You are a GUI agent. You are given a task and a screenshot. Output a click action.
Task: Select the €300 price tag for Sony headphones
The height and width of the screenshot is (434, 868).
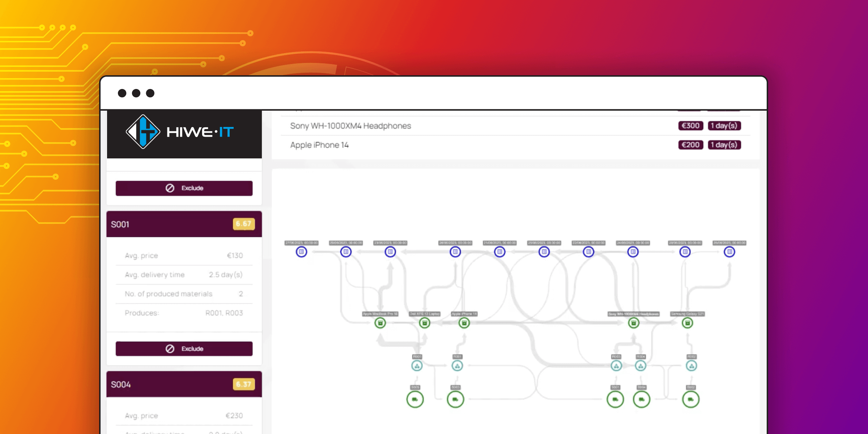[690, 126]
